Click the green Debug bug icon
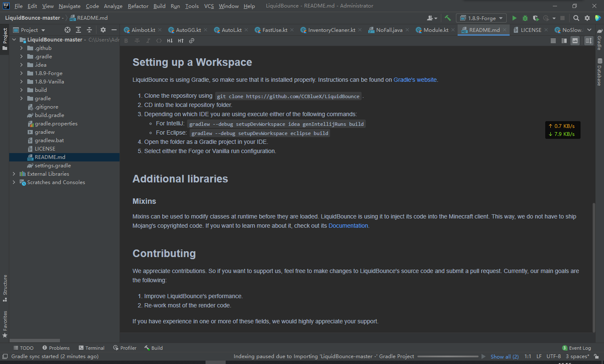604x364 pixels. (x=525, y=18)
